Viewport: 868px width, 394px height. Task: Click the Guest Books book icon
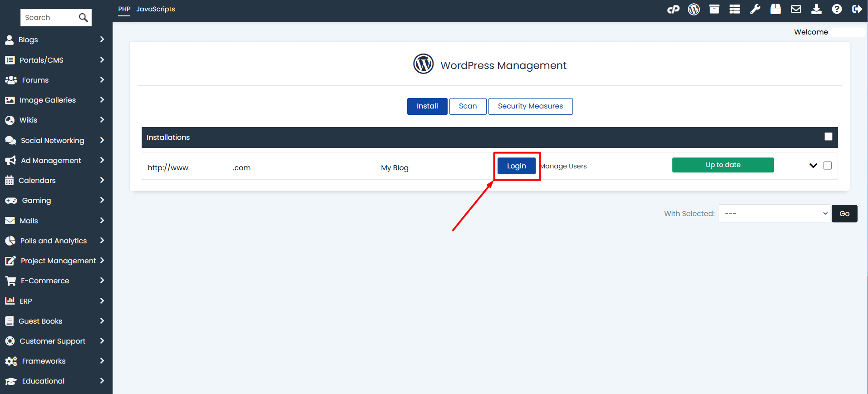[9, 321]
